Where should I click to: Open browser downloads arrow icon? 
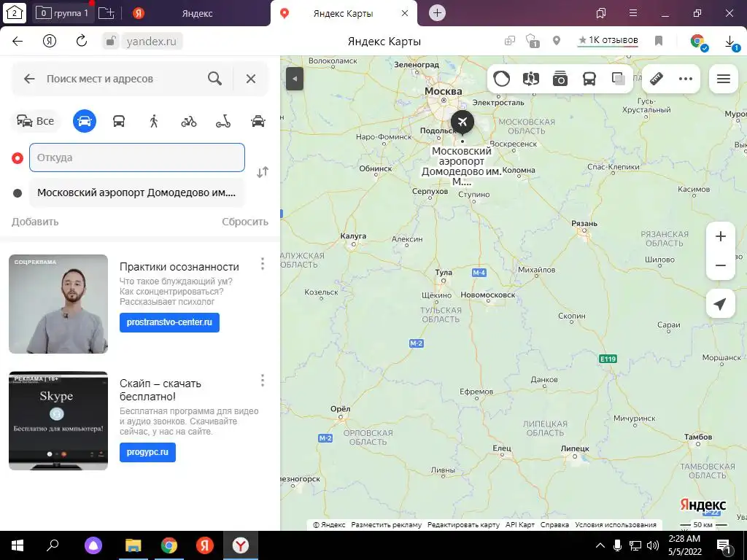coord(729,42)
